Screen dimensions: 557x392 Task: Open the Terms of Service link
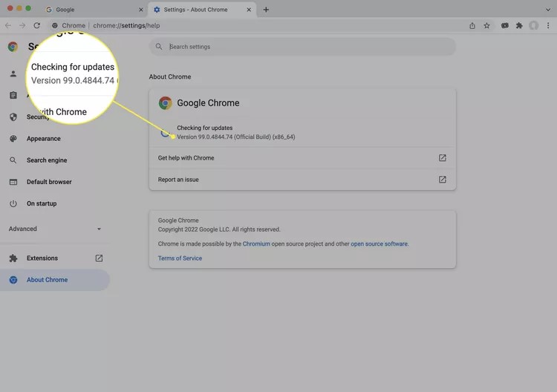click(180, 258)
